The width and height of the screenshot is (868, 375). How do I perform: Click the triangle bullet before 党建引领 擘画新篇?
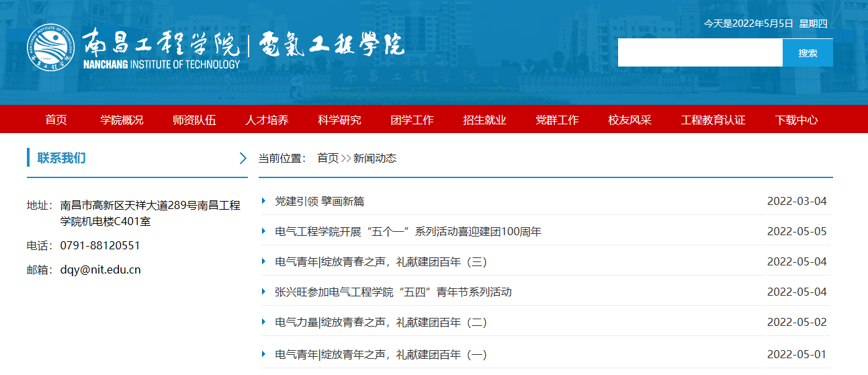(x=264, y=201)
